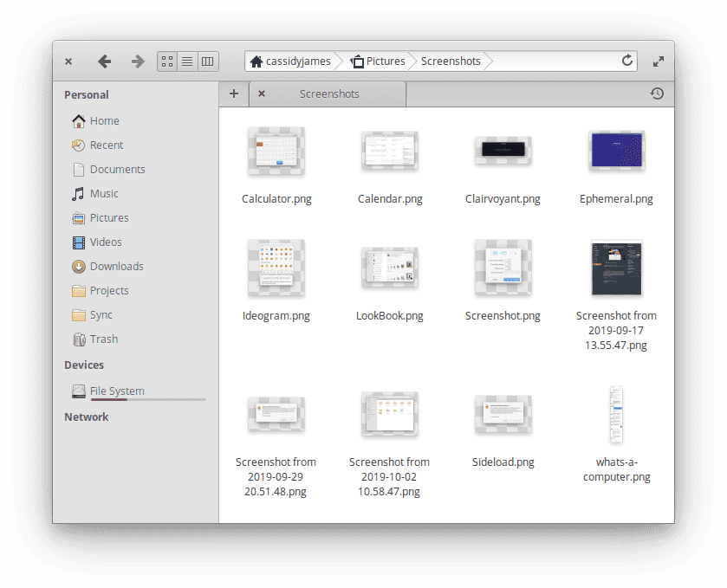Viewport: 727px width, 588px height.
Task: Open a new tab with the plus icon
Action: (x=234, y=94)
